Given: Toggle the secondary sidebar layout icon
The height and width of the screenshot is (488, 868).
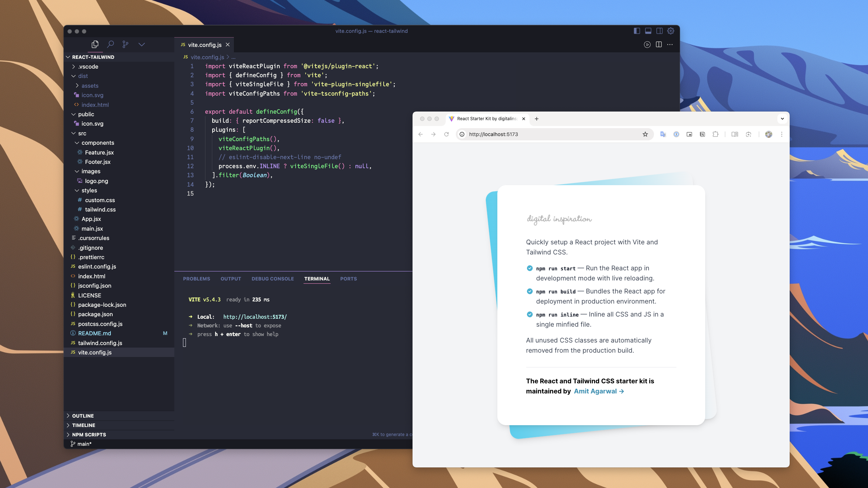Looking at the screenshot, I should 659,31.
